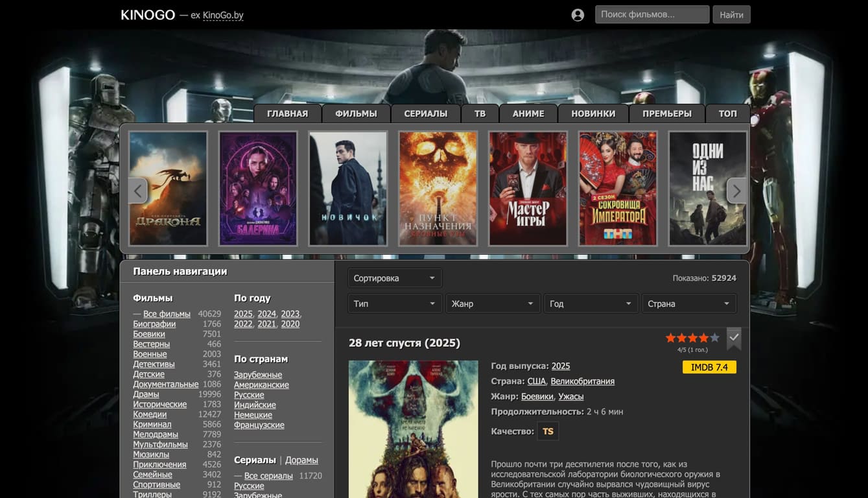
Task: Open the Биографии category
Action: click(154, 324)
